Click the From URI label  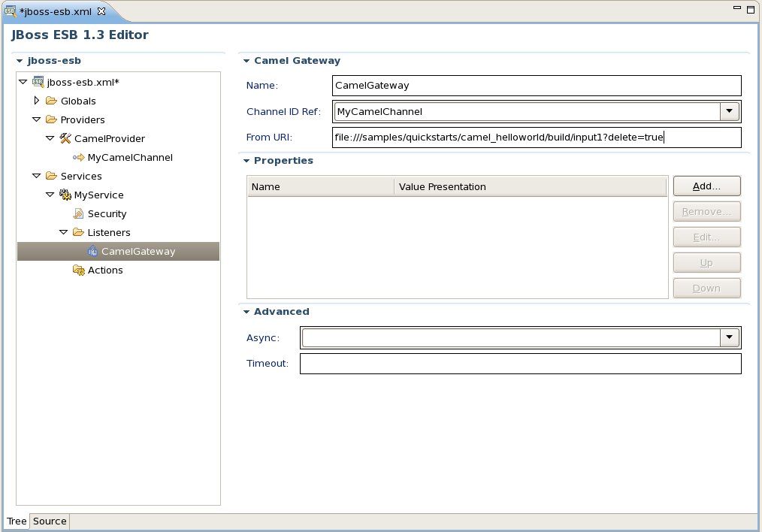pos(269,138)
